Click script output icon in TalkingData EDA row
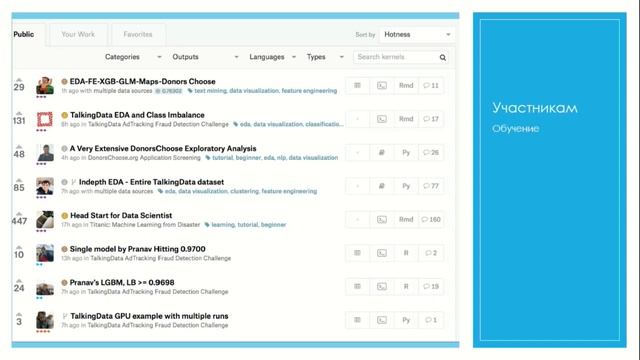Viewport: 640px width, 360px height. (382, 119)
